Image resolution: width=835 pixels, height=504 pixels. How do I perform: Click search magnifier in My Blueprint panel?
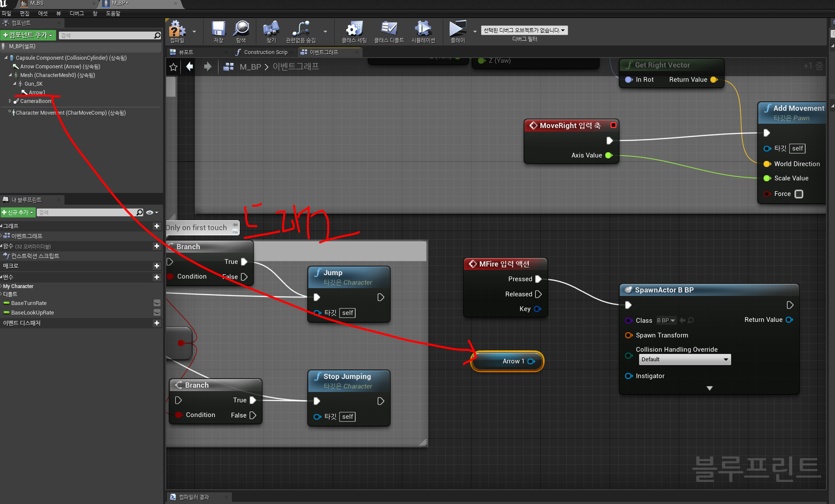click(139, 212)
